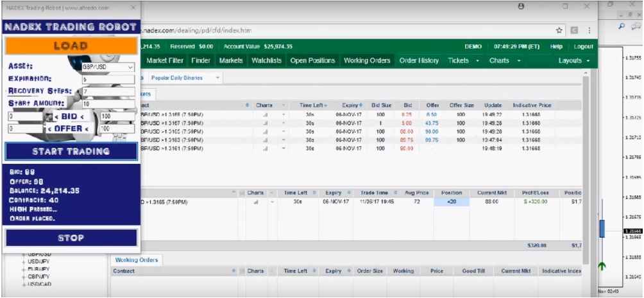Open the chart icon for GBP/USD >1.3169 row
644x298 pixels.
(x=265, y=115)
